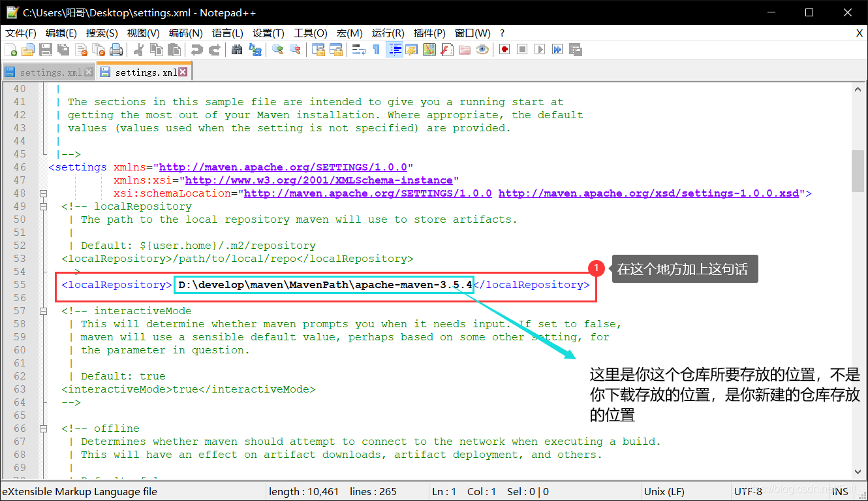Toggle synchronized horizontal scrolling icon
868x501 pixels.
tap(335, 50)
